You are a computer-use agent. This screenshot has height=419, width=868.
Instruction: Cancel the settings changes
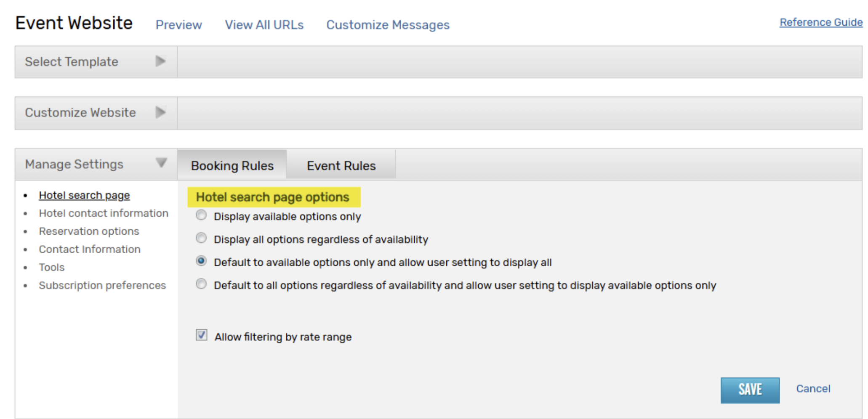click(x=813, y=389)
